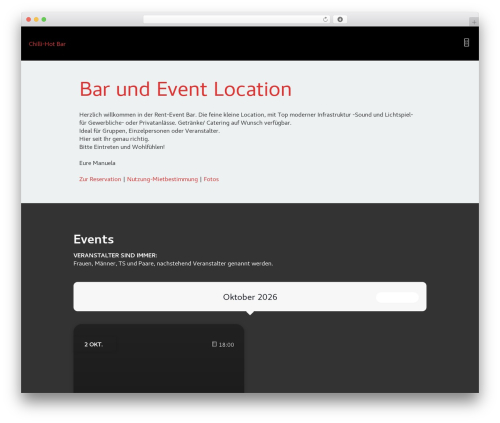Viewport: 500px width, 423px height.
Task: Open the Chilli-Hot Bar home link
Action: click(x=47, y=44)
